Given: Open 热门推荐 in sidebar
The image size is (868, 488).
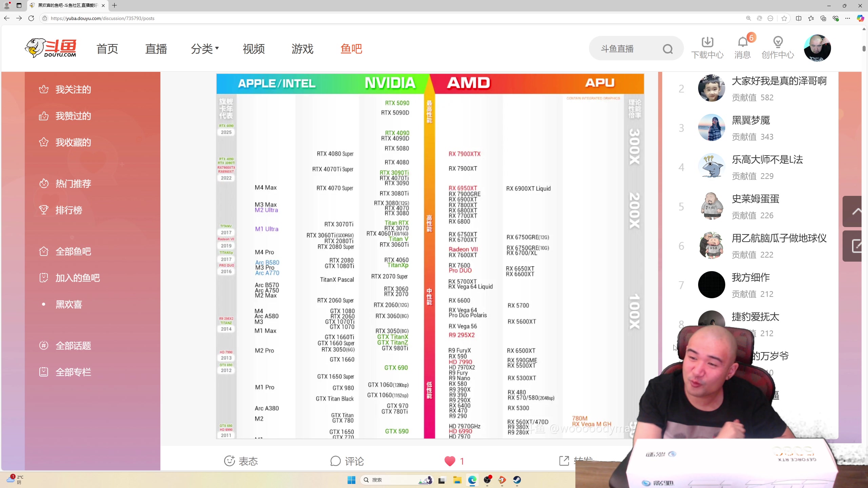Looking at the screenshot, I should (x=73, y=184).
